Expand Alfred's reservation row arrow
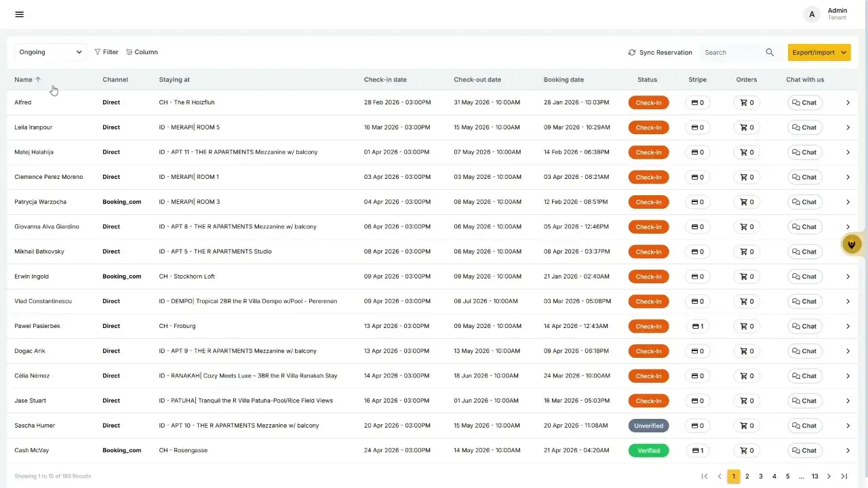Screen dimensions: 868x488 (x=848, y=103)
